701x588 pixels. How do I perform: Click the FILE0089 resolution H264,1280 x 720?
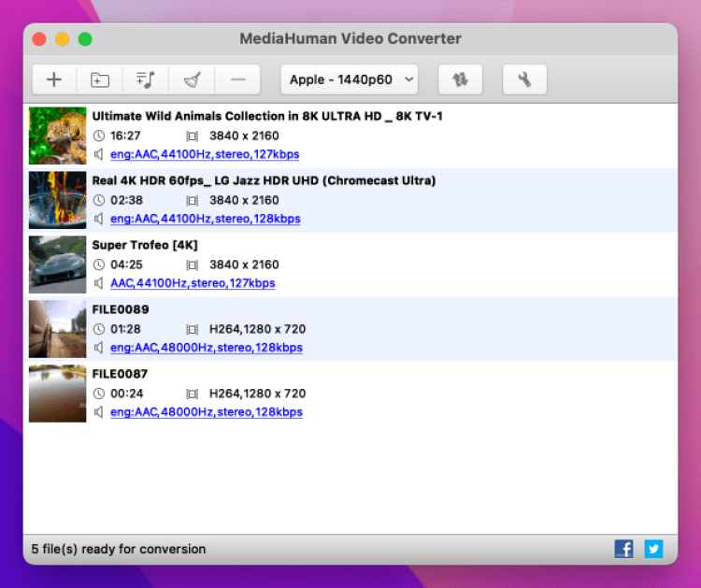coord(258,329)
